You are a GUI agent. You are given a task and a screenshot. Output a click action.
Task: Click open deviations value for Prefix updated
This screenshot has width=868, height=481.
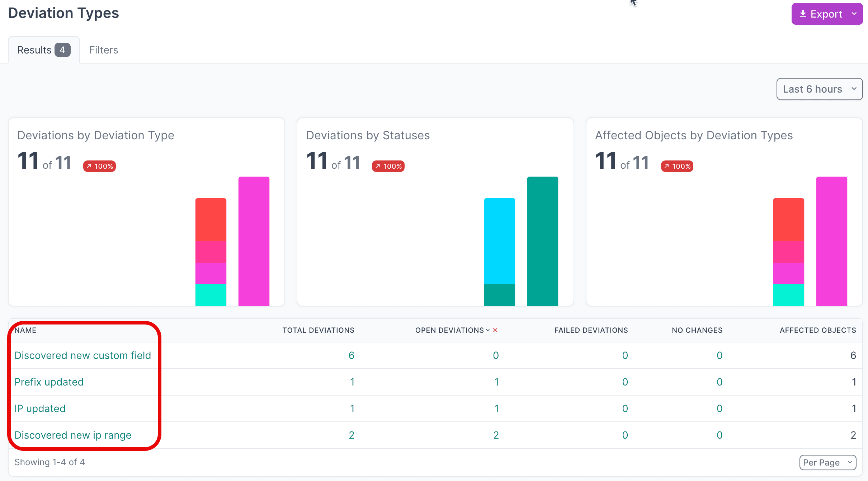pos(496,382)
